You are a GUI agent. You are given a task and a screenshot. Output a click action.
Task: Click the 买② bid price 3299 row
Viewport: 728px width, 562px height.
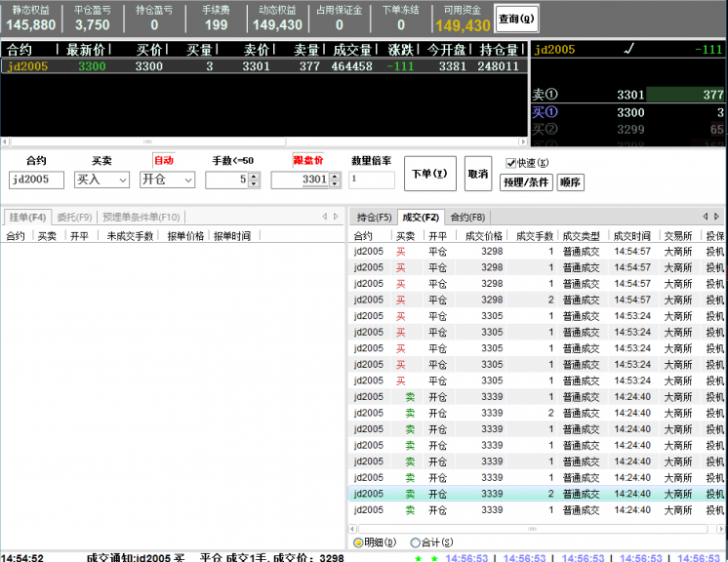[628, 130]
